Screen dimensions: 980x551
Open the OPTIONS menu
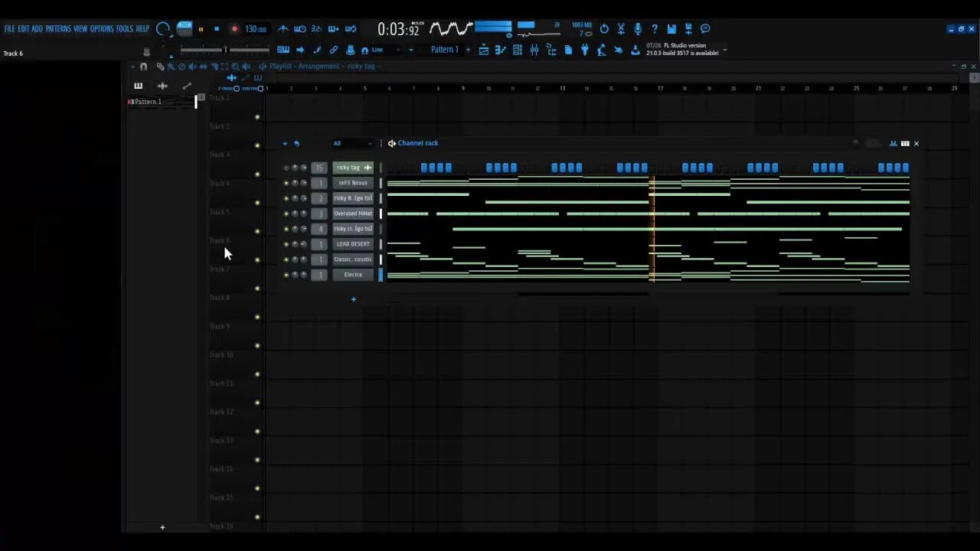click(102, 29)
